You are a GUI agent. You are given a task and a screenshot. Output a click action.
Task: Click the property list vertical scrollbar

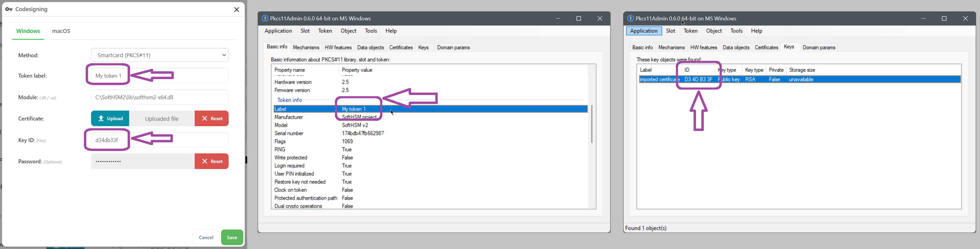(x=592, y=124)
